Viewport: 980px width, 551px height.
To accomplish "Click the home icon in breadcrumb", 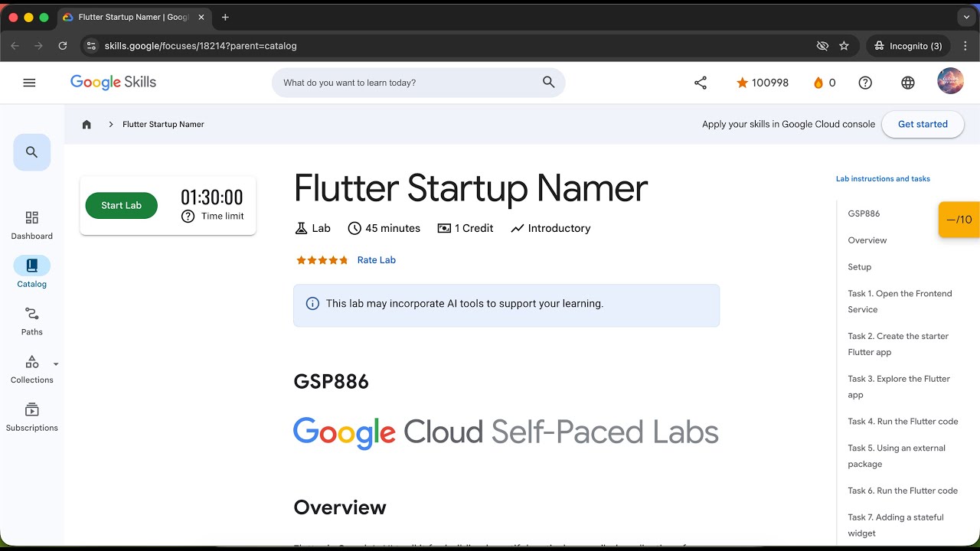I will [87, 124].
